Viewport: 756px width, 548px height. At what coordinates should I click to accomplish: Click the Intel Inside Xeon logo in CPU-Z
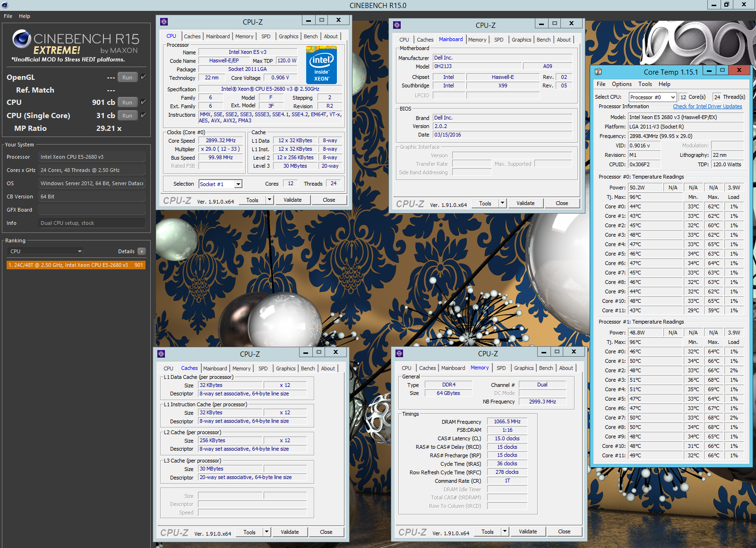(321, 65)
